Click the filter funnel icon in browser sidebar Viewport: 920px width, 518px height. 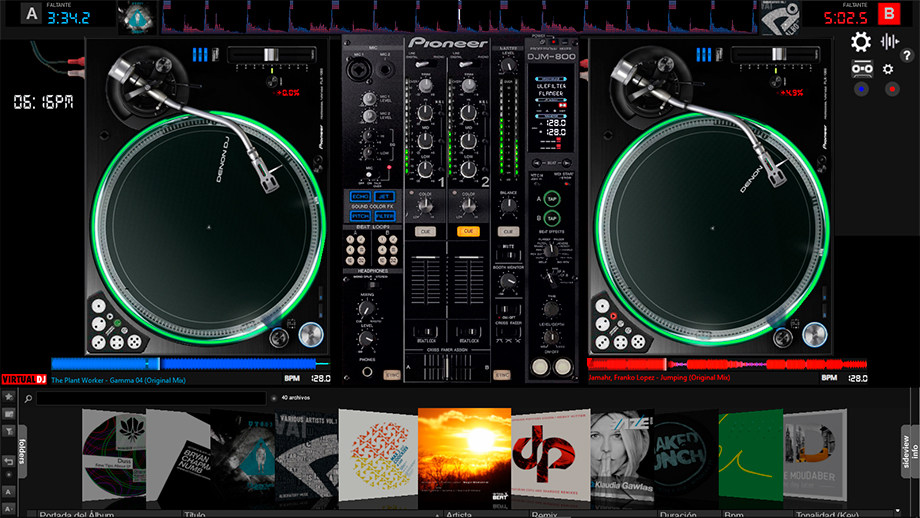[x=9, y=431]
